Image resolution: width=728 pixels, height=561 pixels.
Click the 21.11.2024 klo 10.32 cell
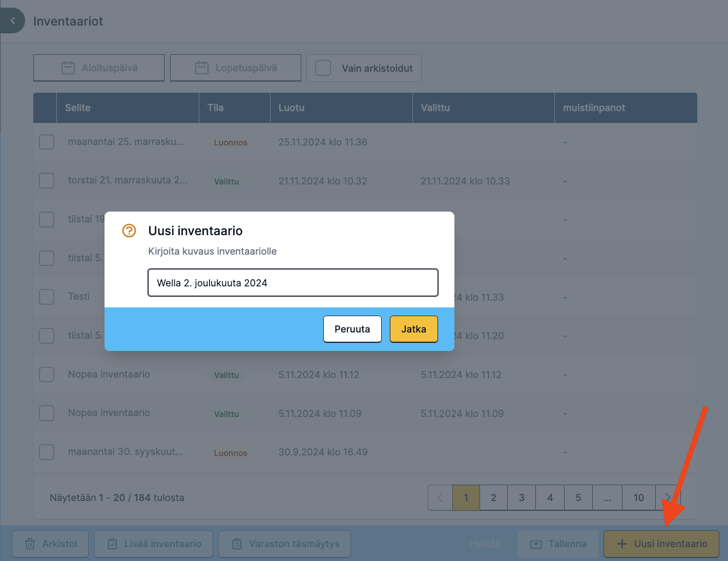coord(323,181)
